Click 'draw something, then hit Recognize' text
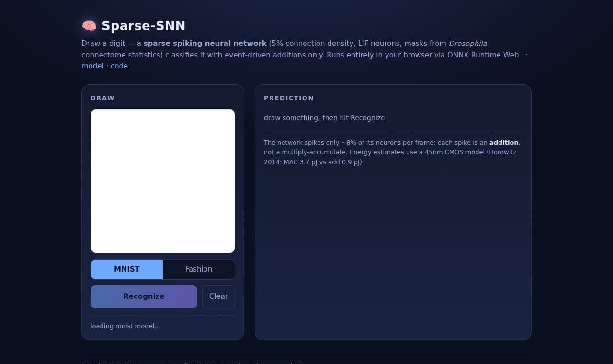Image resolution: width=613 pixels, height=364 pixels. click(x=324, y=118)
